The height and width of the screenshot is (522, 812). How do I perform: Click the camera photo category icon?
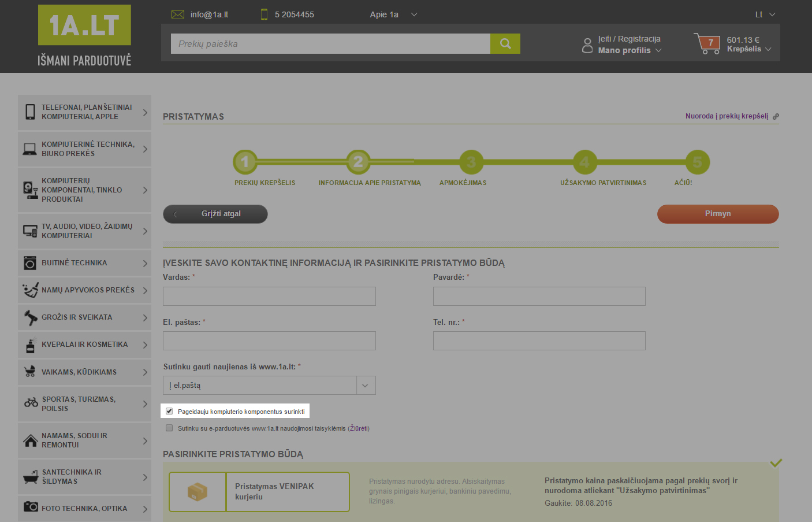[x=31, y=506]
